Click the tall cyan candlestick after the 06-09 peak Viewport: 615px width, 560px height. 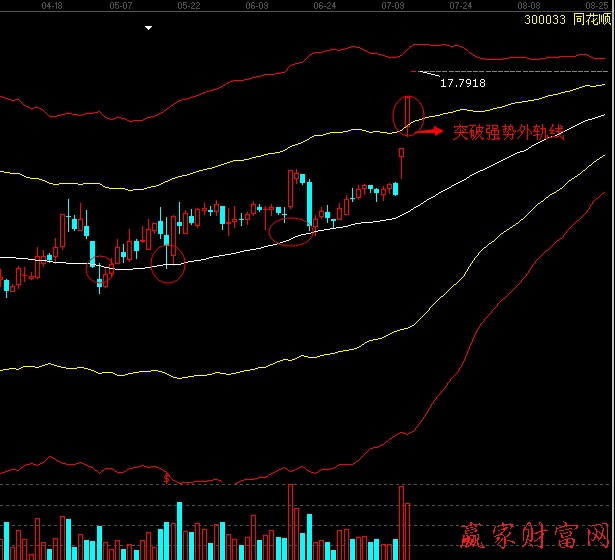(310, 205)
